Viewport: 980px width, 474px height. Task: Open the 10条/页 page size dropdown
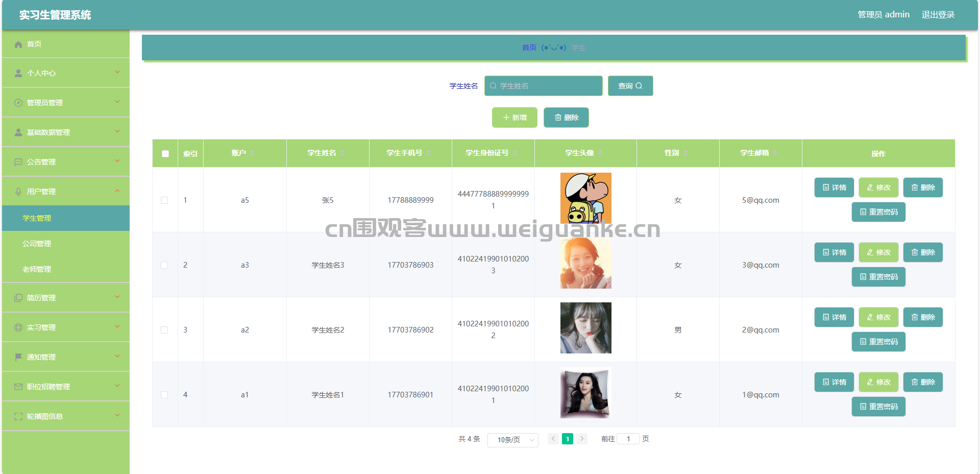513,440
